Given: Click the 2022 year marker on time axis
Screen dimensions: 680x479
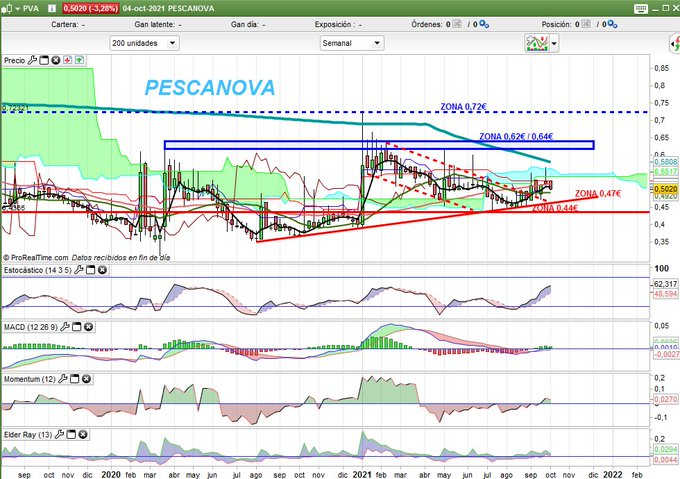Looking at the screenshot, I should pyautogui.click(x=613, y=474).
